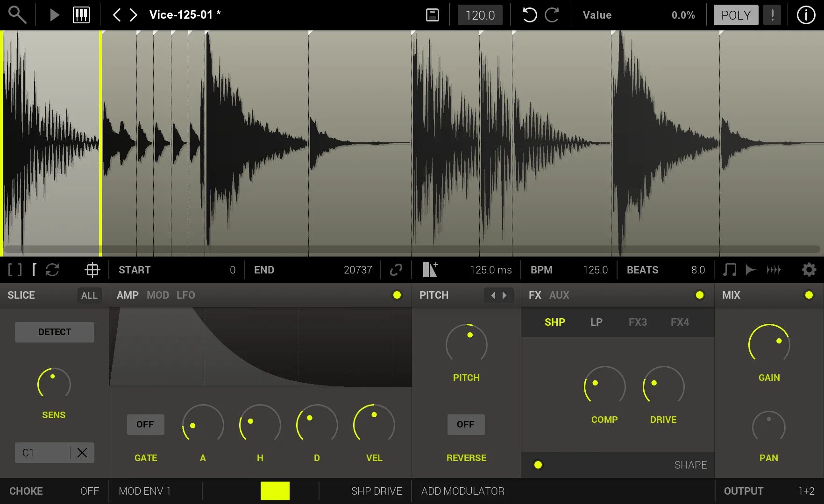
Task: Select the multi-arrow slice play icon
Action: (774, 270)
